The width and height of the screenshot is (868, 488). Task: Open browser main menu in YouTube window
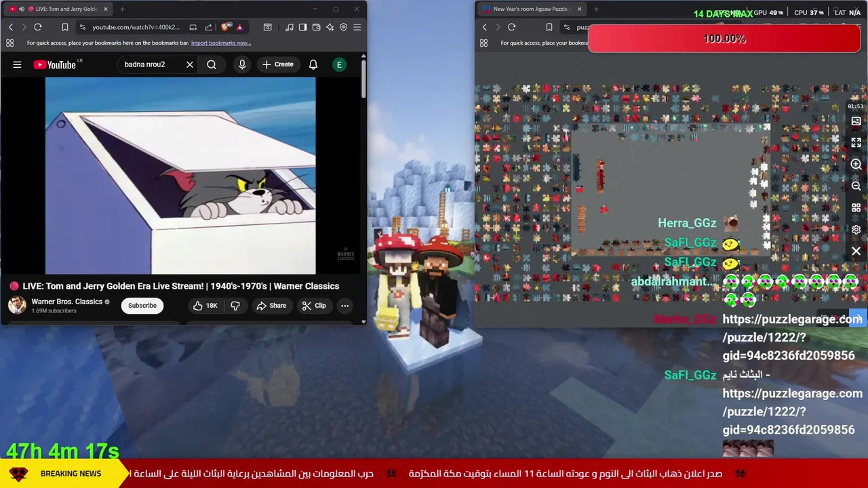click(x=357, y=27)
